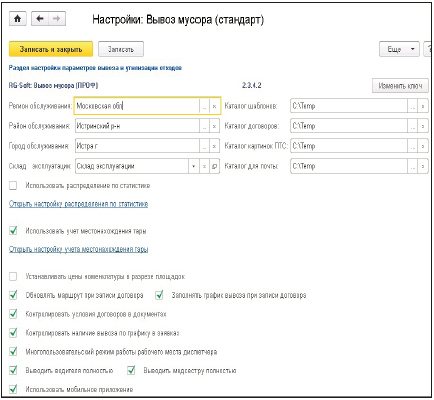Click into the Каталог договоров input field
Image resolution: width=434 pixels, height=400 pixels.
[349, 126]
